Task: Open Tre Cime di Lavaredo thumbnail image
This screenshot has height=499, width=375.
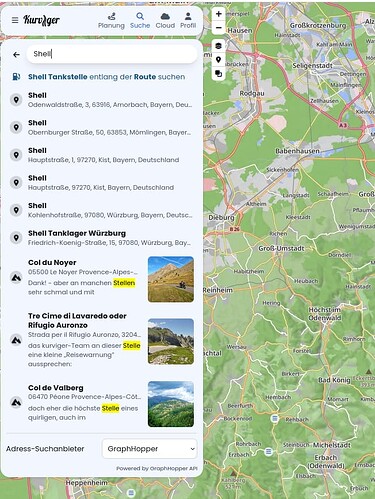Action: [171, 341]
